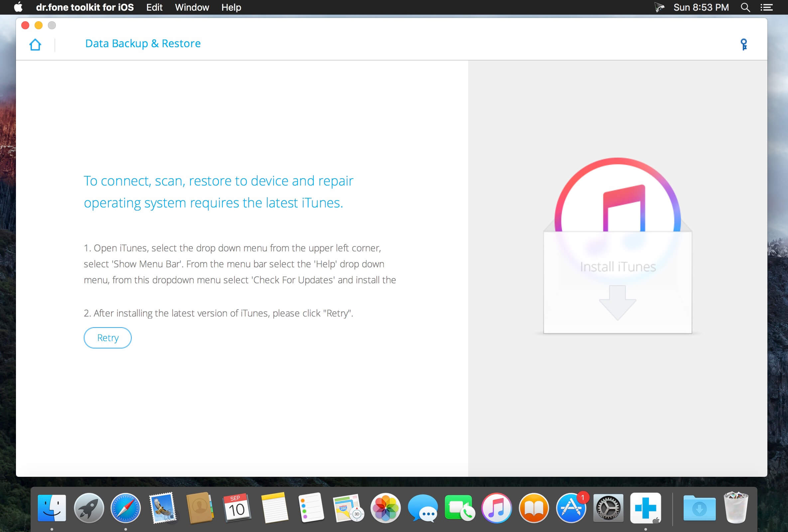Image resolution: width=788 pixels, height=532 pixels.
Task: Open the Help menu
Action: click(x=231, y=7)
